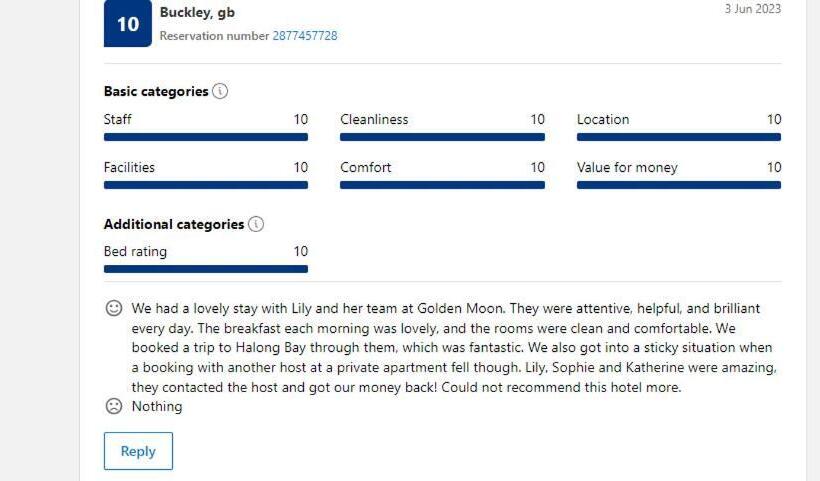The image size is (820, 481).
Task: Click the review date 3 Jun 2023
Action: (x=752, y=9)
